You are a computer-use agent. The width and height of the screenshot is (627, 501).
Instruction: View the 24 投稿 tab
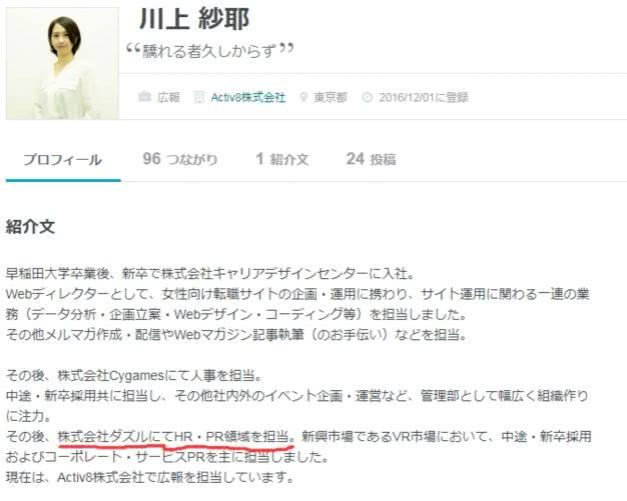tap(371, 159)
